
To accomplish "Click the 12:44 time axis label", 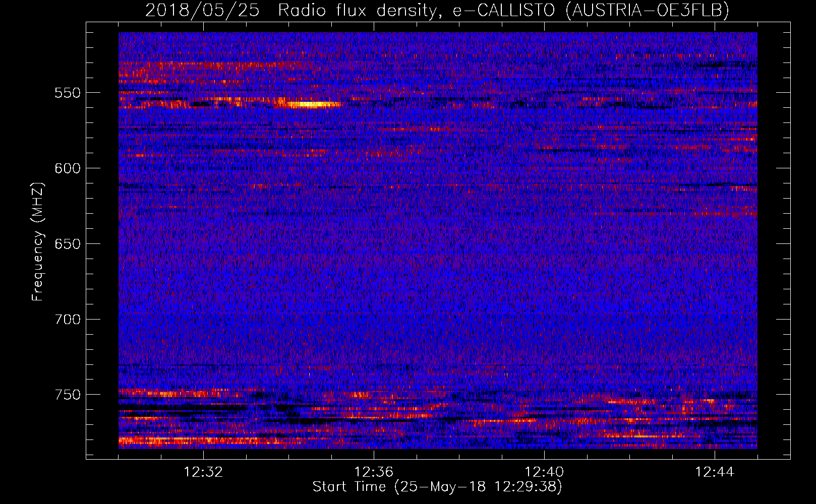I will 715,472.
